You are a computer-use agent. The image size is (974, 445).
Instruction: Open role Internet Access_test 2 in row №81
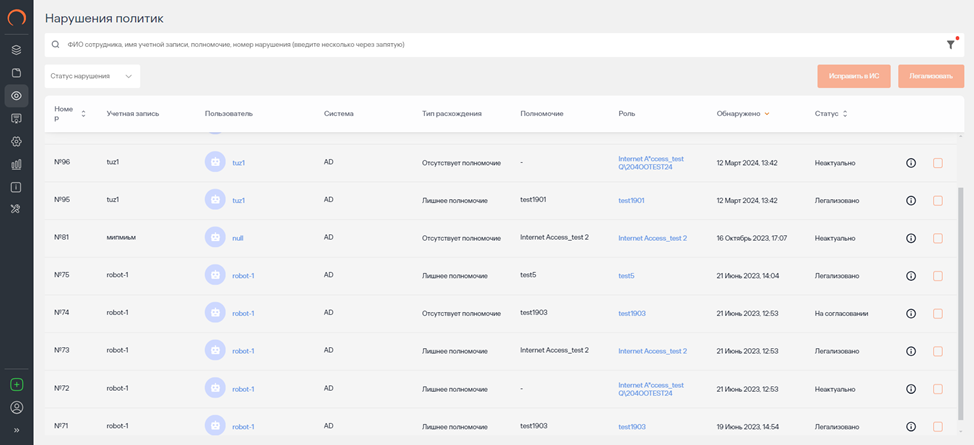652,238
